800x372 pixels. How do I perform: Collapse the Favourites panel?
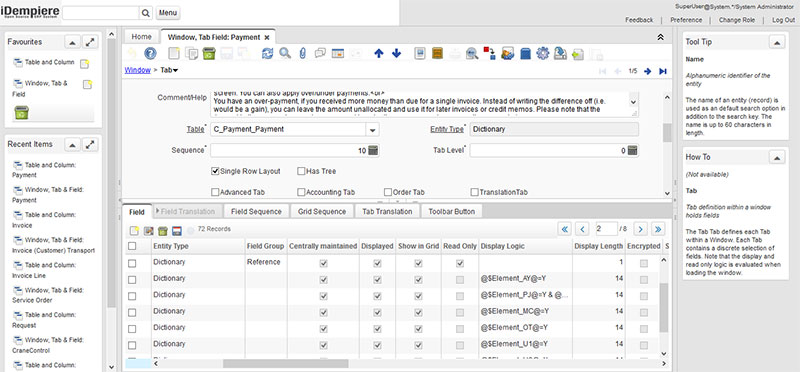(x=72, y=43)
